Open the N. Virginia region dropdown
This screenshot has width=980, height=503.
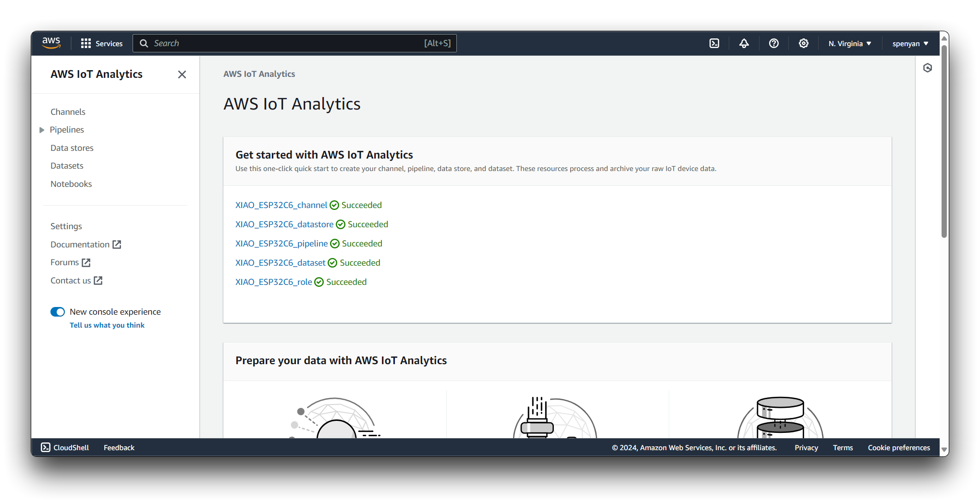(850, 43)
